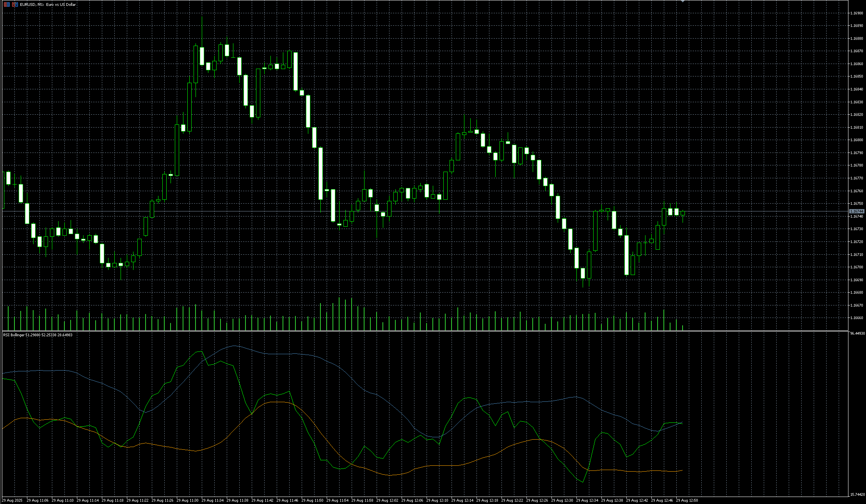866x504 pixels.
Task: Click the 29 Aug 11:14 time label
Action: 87,500
